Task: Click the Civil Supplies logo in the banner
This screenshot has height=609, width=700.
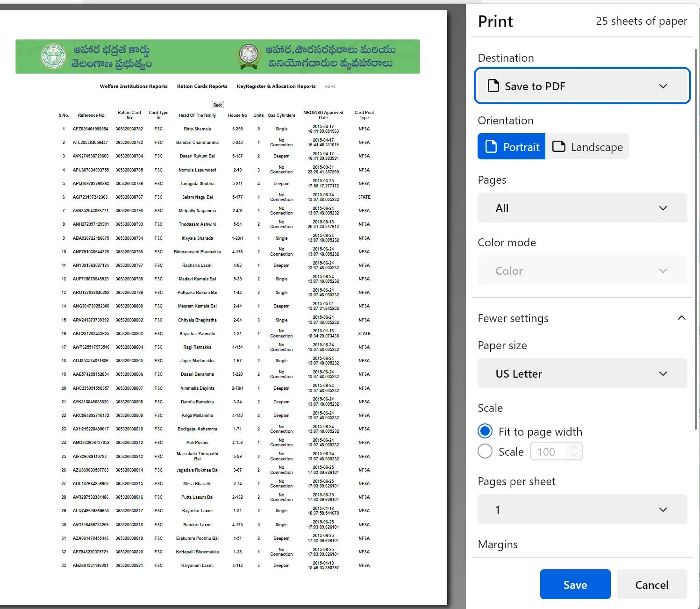Action: click(249, 57)
